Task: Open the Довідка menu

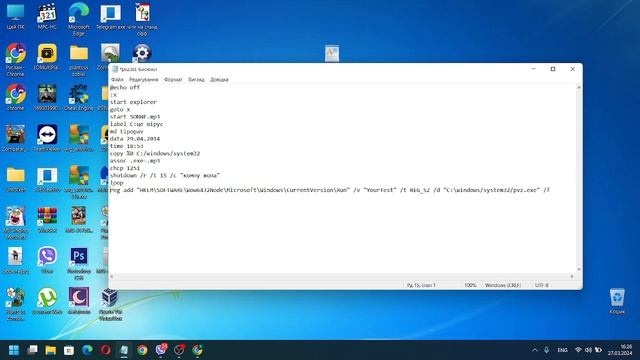Action: pos(219,80)
